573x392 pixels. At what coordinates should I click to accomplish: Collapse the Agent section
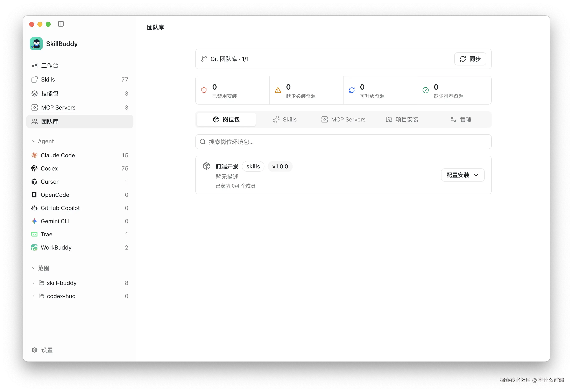[34, 141]
